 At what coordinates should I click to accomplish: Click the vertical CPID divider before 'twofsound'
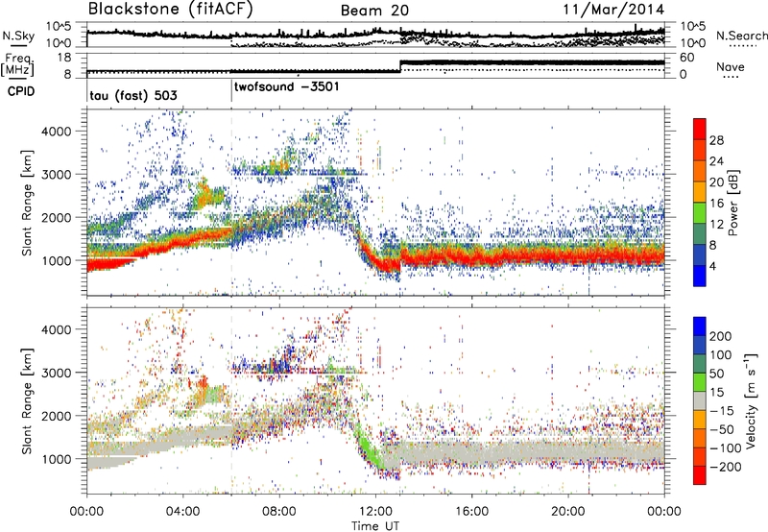[231, 90]
